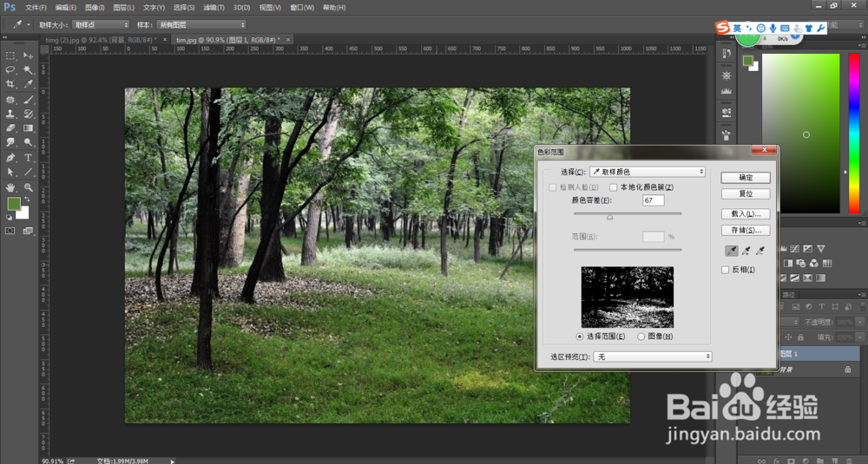
Task: Click the 存储 save button
Action: [746, 230]
